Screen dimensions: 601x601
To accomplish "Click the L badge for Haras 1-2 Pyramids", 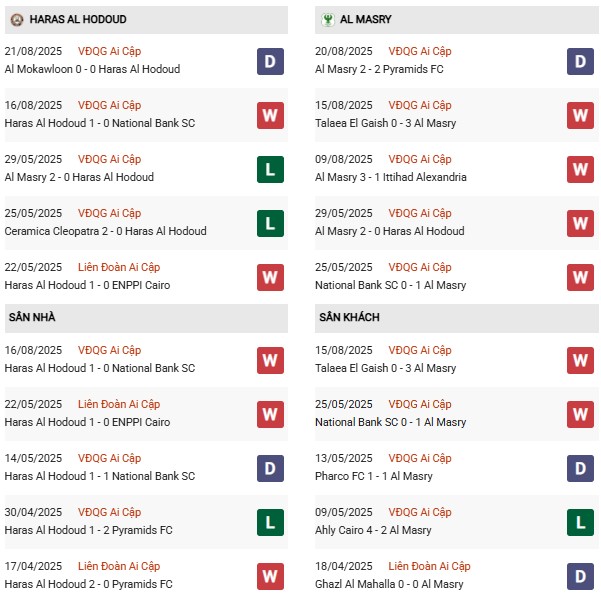I will [x=270, y=522].
